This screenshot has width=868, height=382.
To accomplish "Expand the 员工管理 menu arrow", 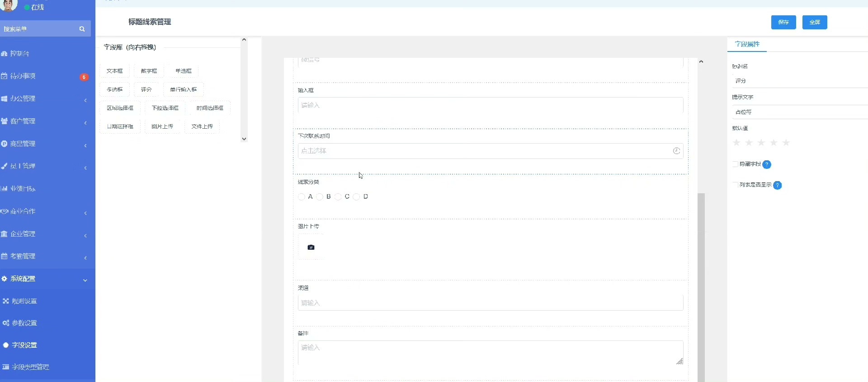I will pyautogui.click(x=85, y=168).
